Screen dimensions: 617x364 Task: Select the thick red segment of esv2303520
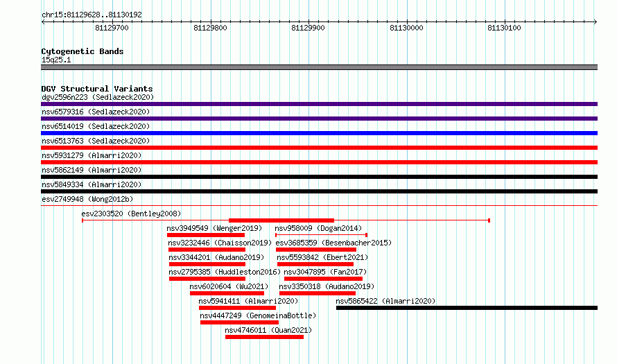tap(281, 220)
